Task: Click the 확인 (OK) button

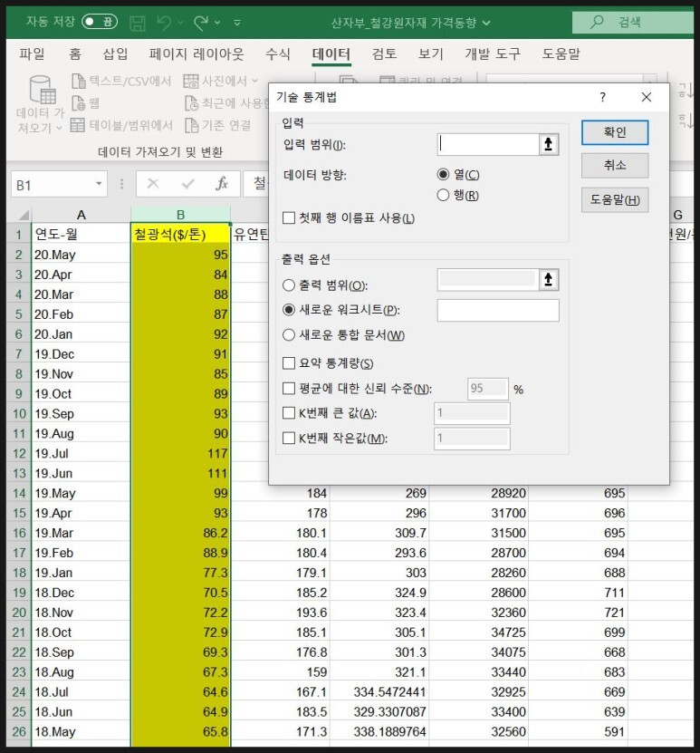Action: [615, 132]
